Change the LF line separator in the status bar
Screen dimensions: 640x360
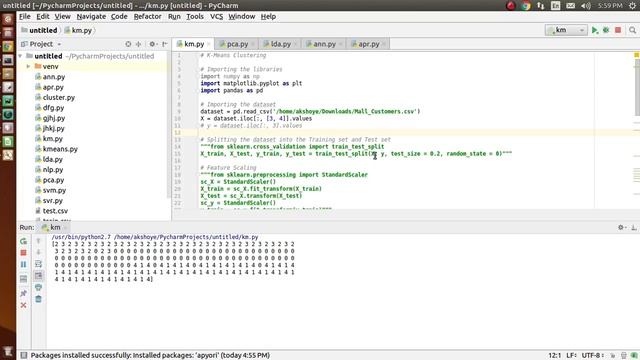pos(571,356)
